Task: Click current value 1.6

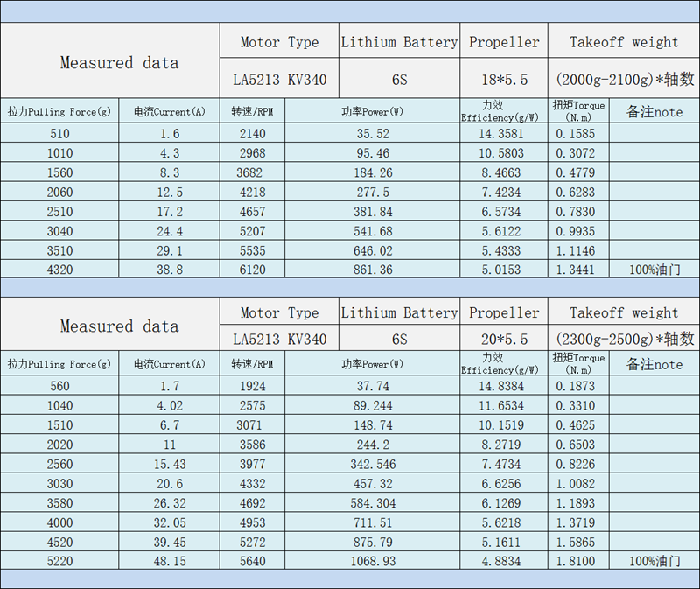Action: 170,134
